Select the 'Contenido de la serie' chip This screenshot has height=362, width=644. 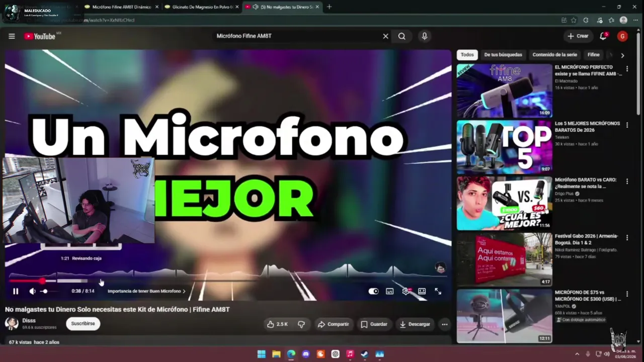[554, 55]
